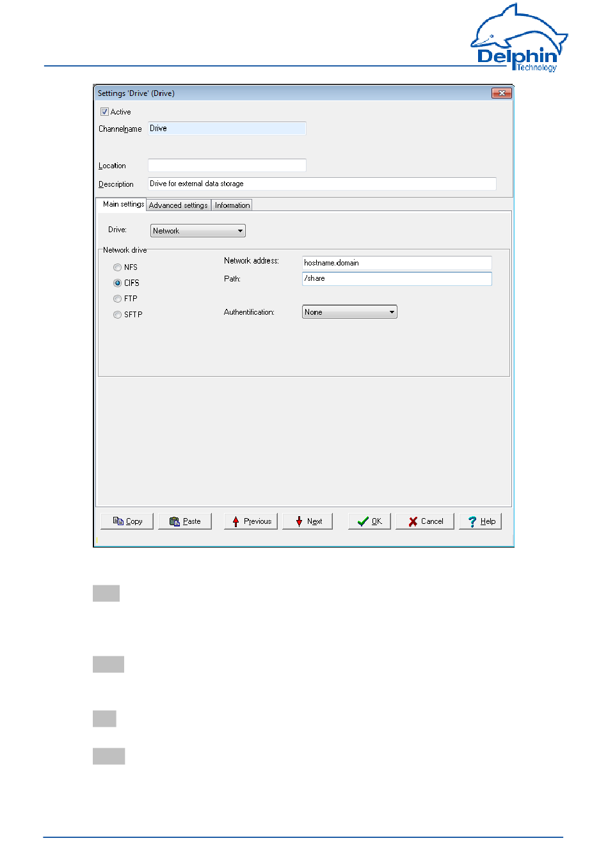Click the Network address input field
Viewport: 608px width, 868px height.
[397, 263]
